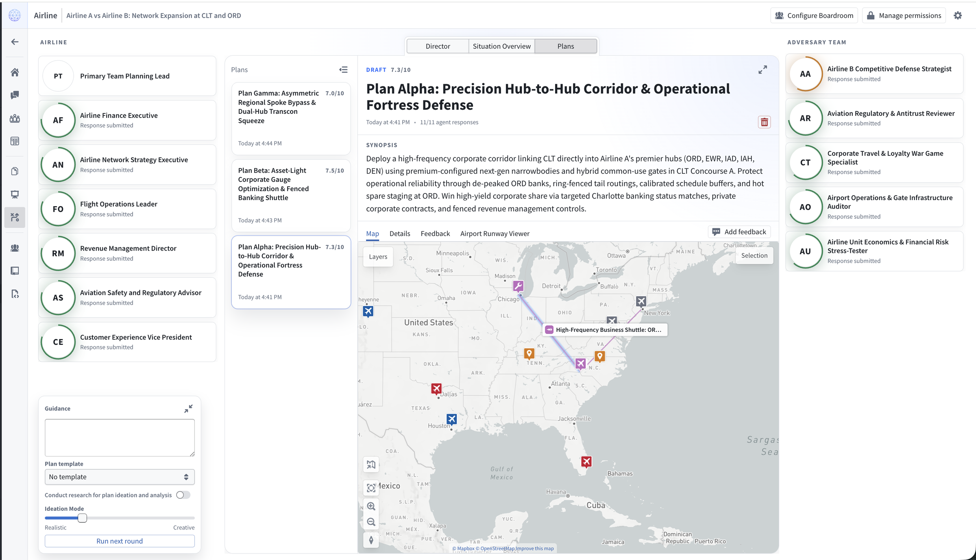Screen dimensions: 976x560
Task: Open the Airport Runway Viewer tab
Action: pos(495,233)
